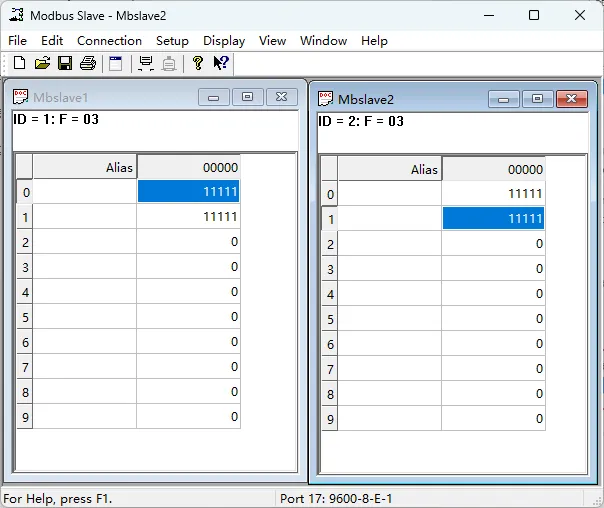Click Mbslave2 Alias column header
The width and height of the screenshot is (604, 508).
point(390,169)
